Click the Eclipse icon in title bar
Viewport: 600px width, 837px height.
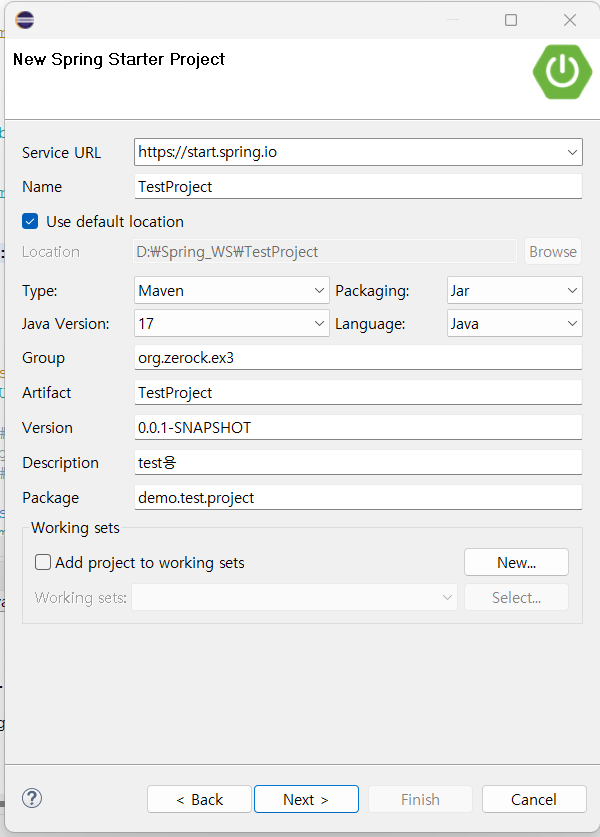coord(25,20)
